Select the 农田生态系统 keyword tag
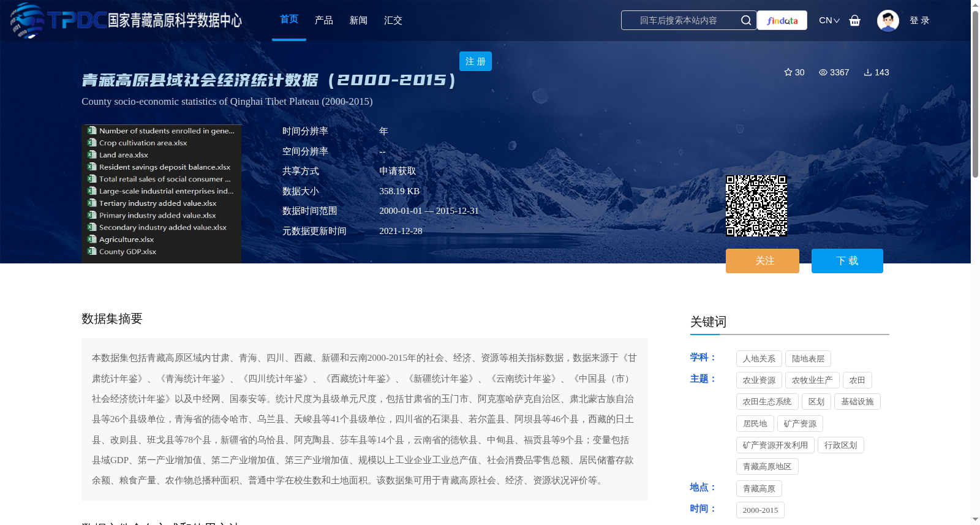 [767, 402]
